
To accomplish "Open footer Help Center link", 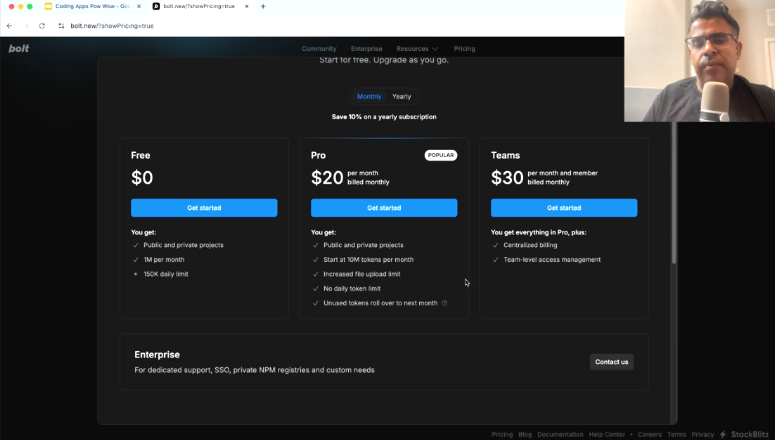I will point(606,435).
